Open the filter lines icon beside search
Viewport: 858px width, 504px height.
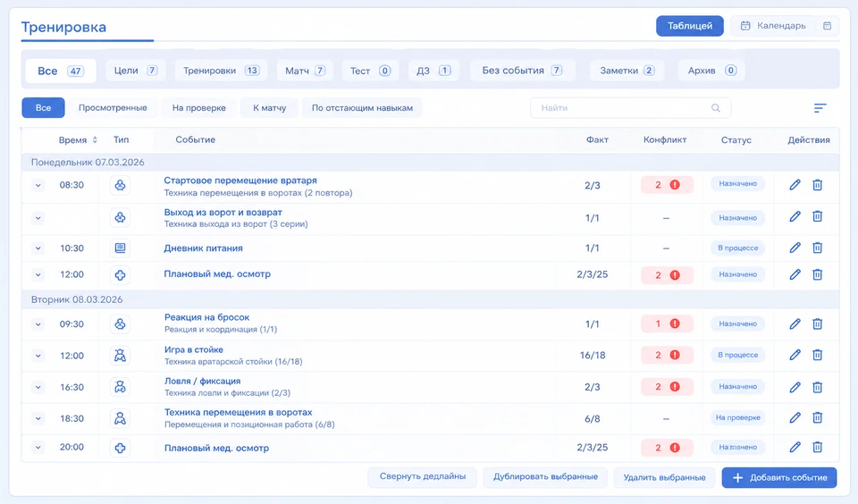click(x=820, y=108)
